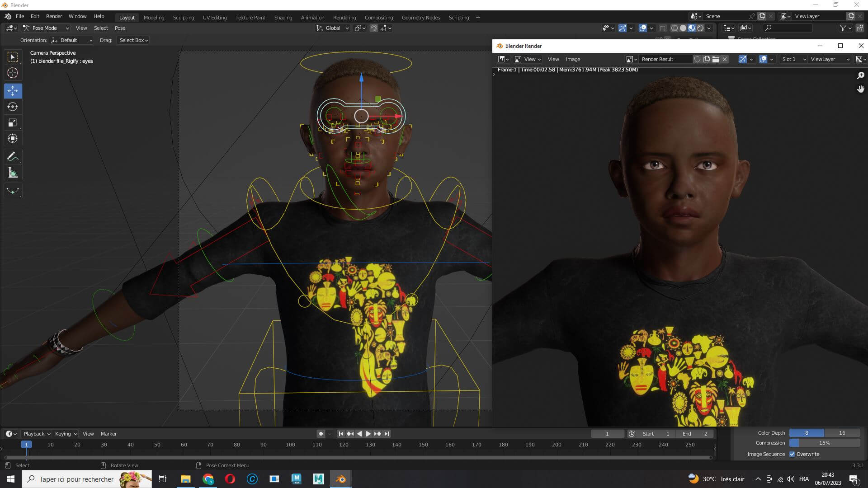868x488 pixels.
Task: Click the zoom magnifier in render window
Action: coord(860,75)
